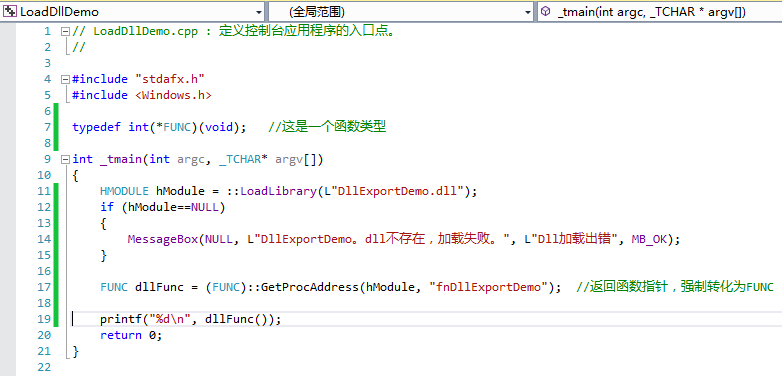The height and width of the screenshot is (376, 782).
Task: Click HMODULE on line 11
Action: pos(124,191)
